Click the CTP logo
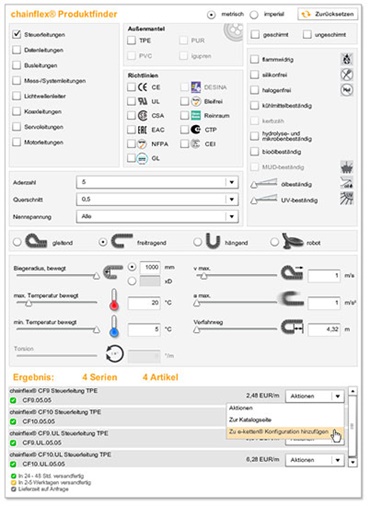The width and height of the screenshot is (370, 506). pyautogui.click(x=196, y=130)
